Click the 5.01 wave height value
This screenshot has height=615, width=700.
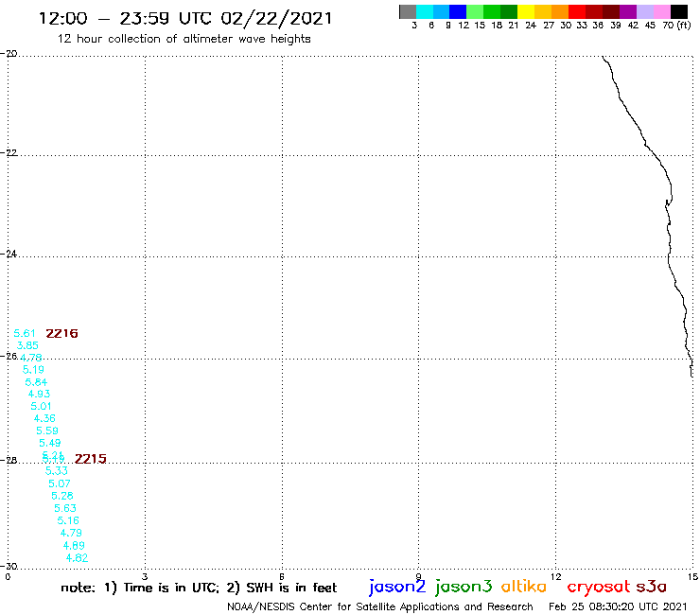click(41, 406)
